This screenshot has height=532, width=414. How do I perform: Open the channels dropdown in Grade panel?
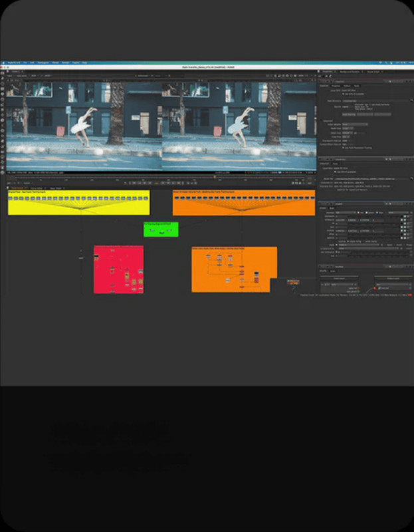[346, 212]
